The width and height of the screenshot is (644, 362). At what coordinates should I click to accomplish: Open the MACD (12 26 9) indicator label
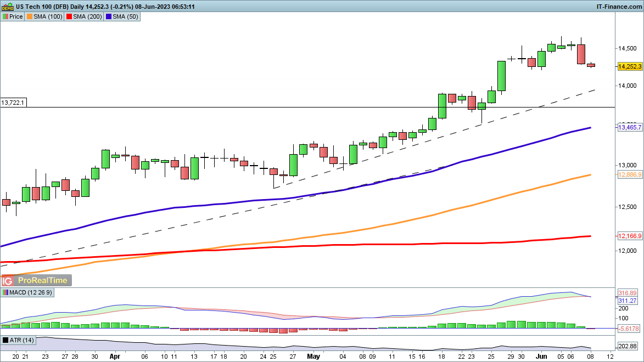point(31,293)
